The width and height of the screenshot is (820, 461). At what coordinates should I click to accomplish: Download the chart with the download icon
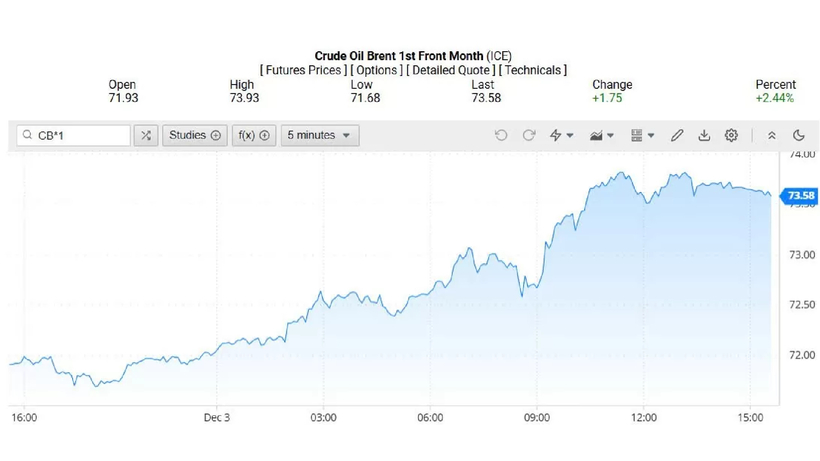click(x=704, y=136)
